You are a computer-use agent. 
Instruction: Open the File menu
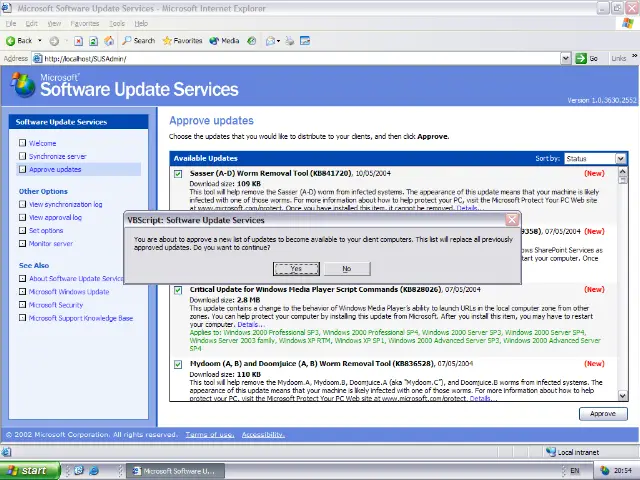point(11,24)
